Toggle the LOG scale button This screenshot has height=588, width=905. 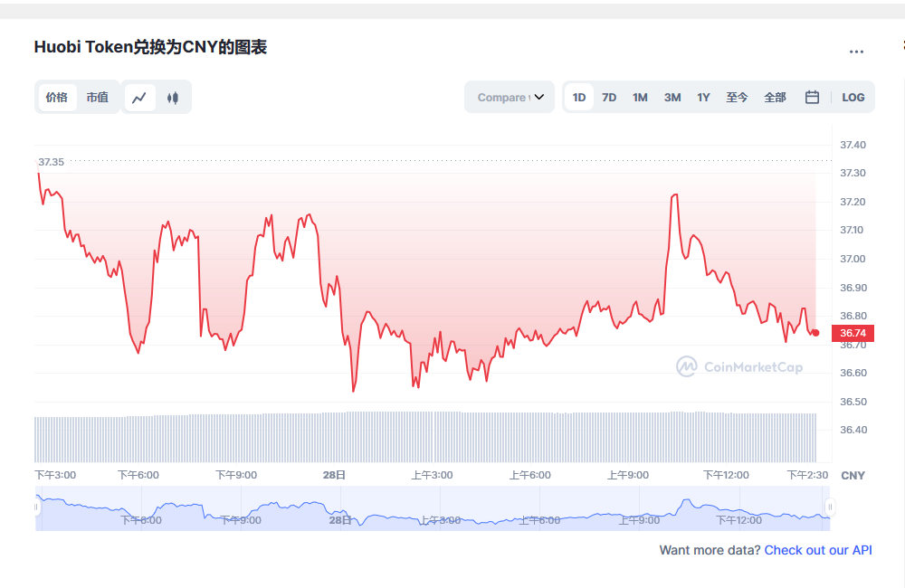[853, 98]
